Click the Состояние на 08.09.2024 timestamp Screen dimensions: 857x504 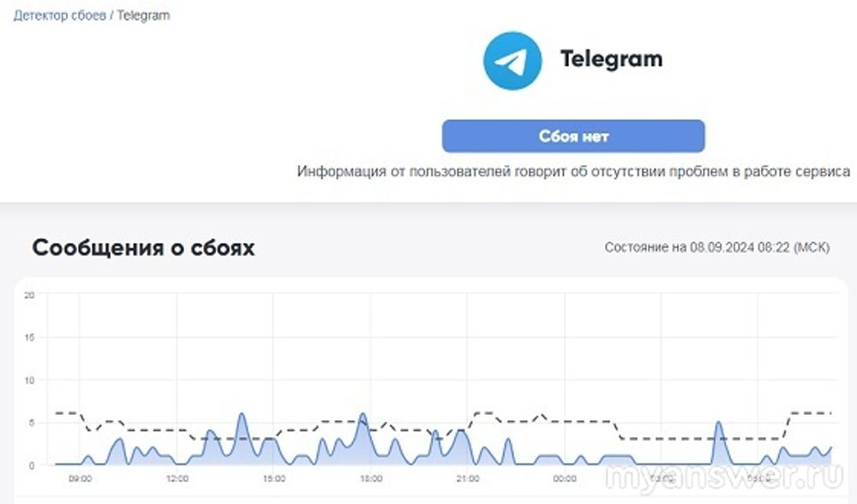(716, 248)
